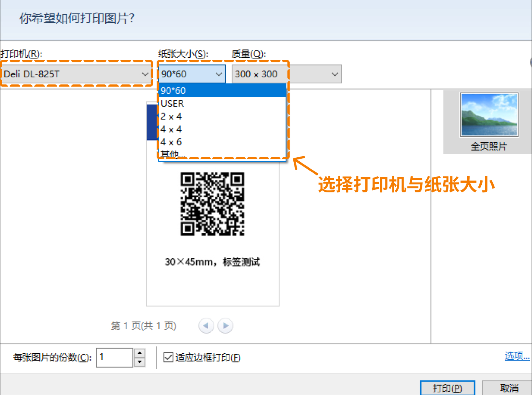
Task: Open the Deli DL-825T printer dropdown
Action: (76, 74)
